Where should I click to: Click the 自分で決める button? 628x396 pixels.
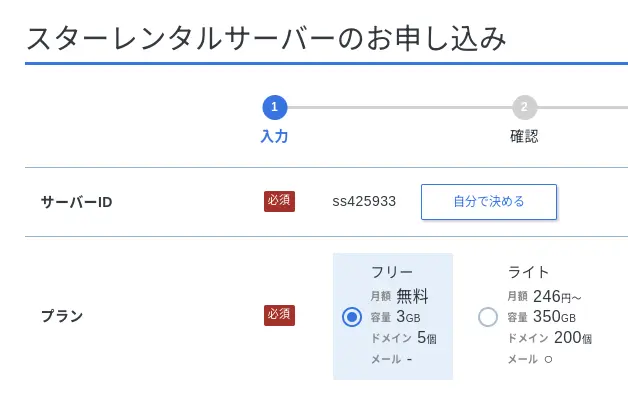pyautogui.click(x=489, y=202)
